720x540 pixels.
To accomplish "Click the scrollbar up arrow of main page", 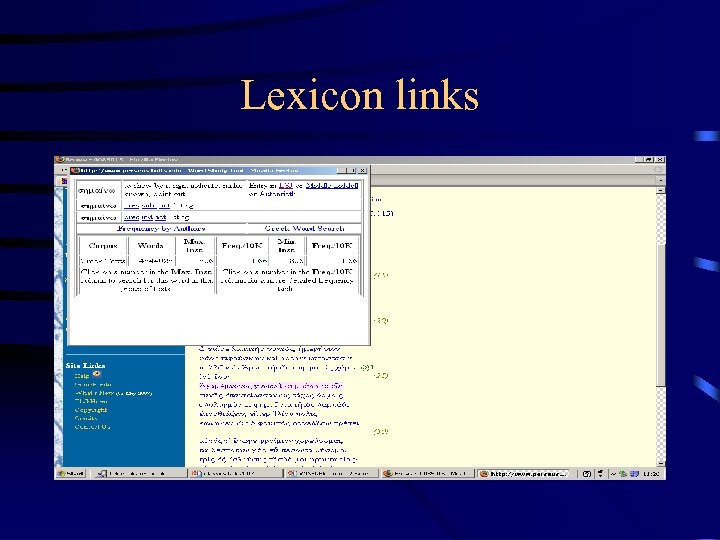I will coord(661,190).
